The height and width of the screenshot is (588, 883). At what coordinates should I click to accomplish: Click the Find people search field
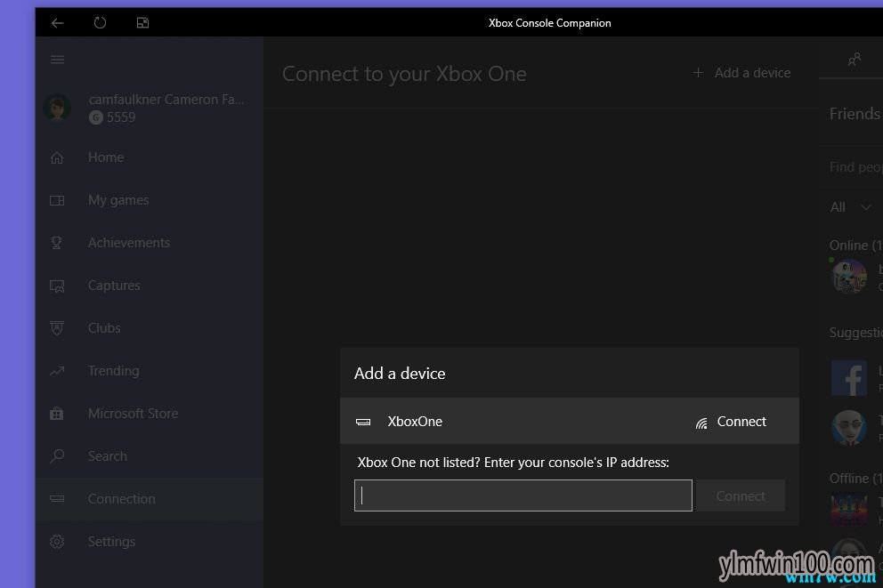[x=855, y=167]
